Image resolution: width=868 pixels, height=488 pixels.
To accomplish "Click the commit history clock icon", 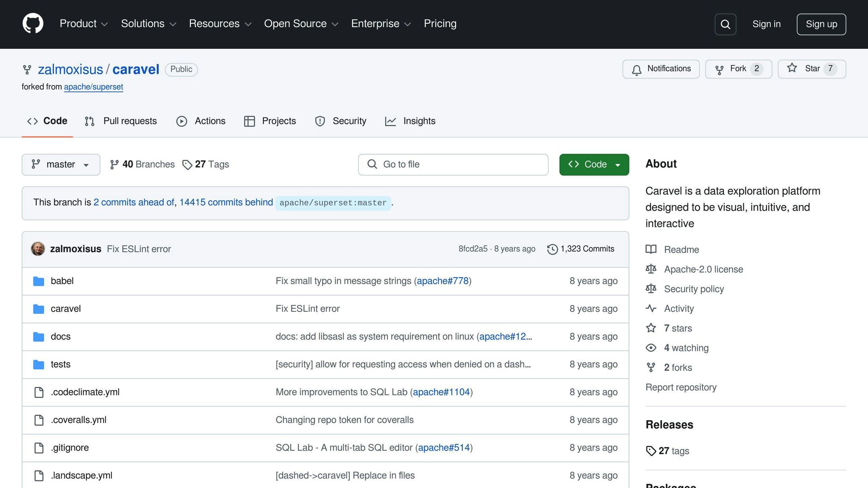I will 552,249.
